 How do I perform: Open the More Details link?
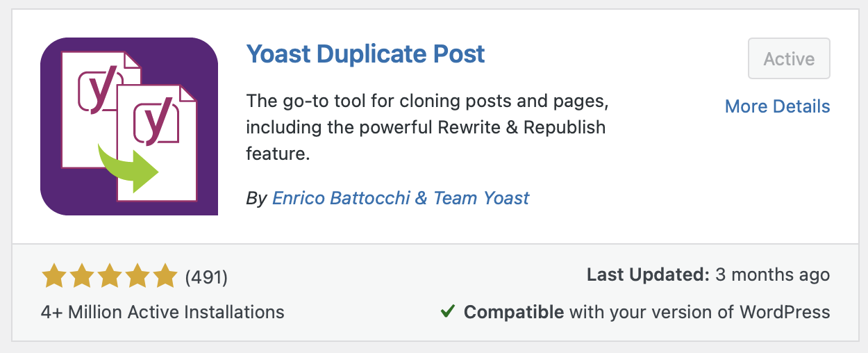coord(777,106)
